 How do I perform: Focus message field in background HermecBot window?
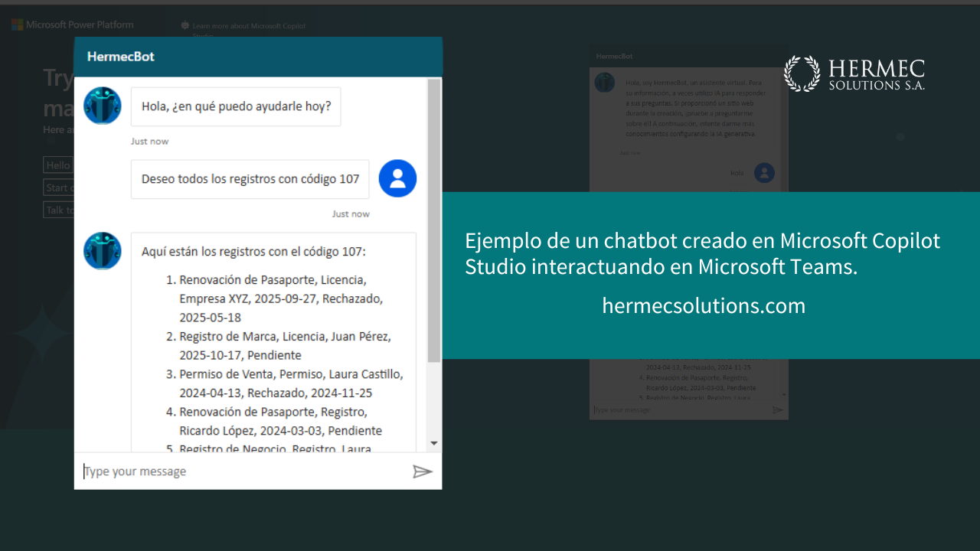point(680,410)
